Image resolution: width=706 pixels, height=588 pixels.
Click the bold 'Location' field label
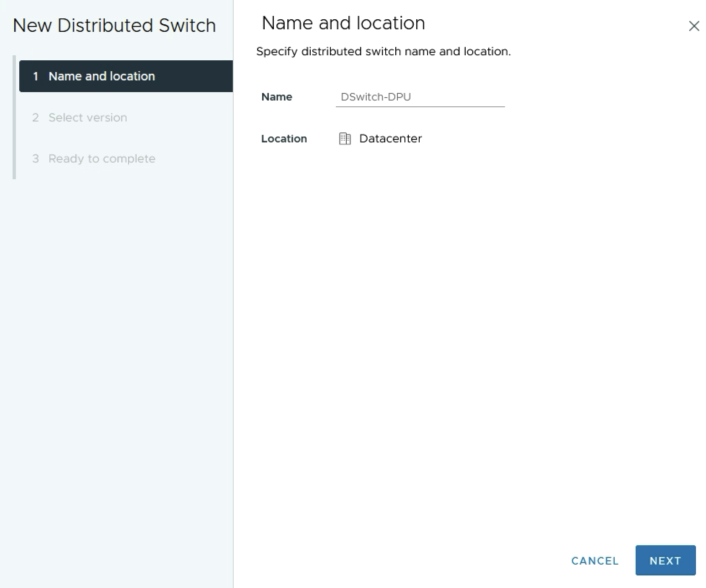(x=284, y=139)
